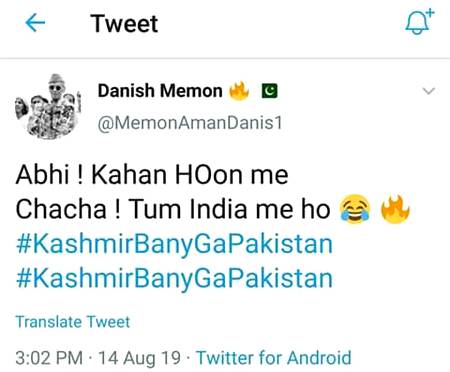
Task: Tap the notification bell with plus sign
Action: pyautogui.click(x=420, y=22)
